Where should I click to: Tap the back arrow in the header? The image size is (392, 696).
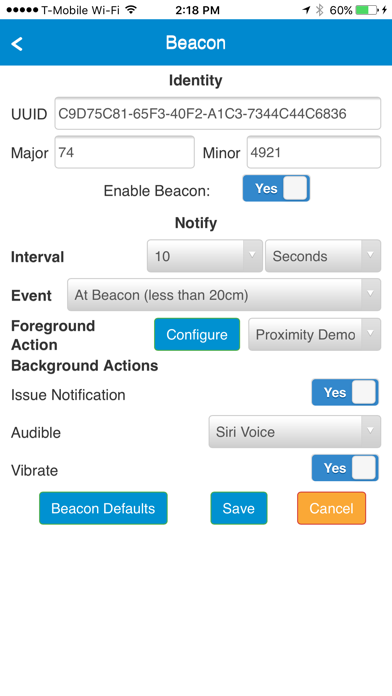(x=17, y=44)
